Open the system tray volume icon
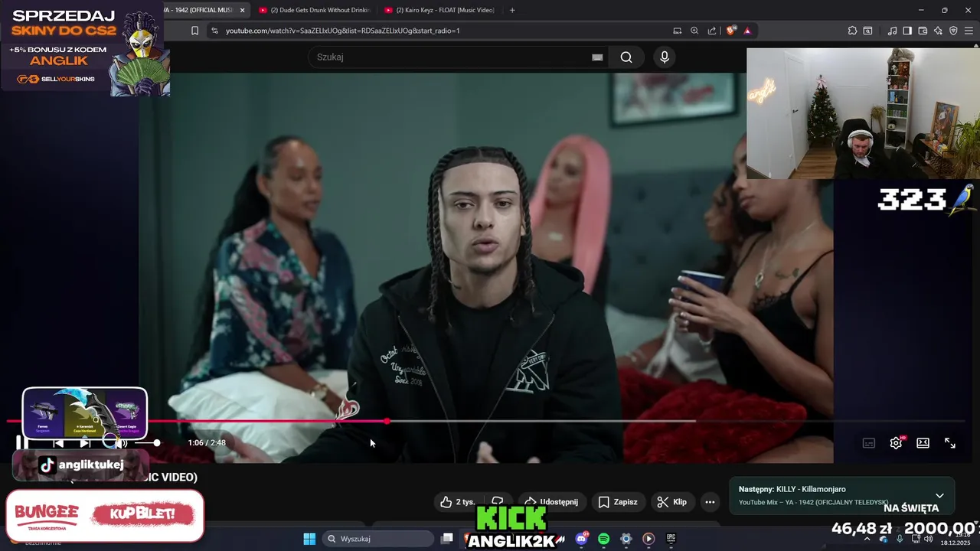 point(928,539)
